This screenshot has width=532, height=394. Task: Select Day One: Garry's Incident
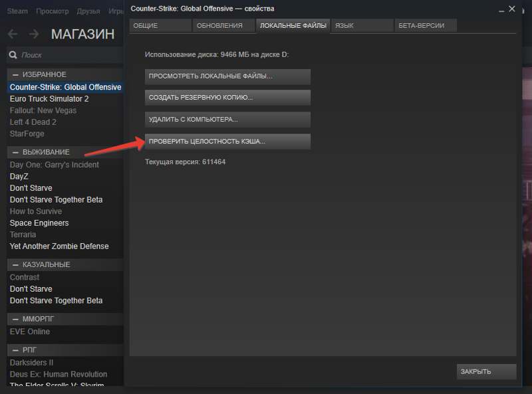click(x=55, y=165)
